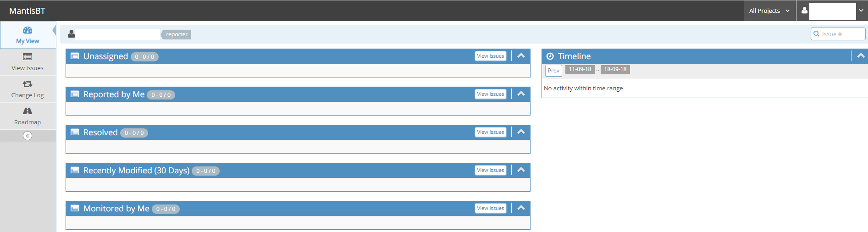This screenshot has width=868, height=232.
Task: Click the Reported by Me 0-0/0 badge
Action: [161, 95]
